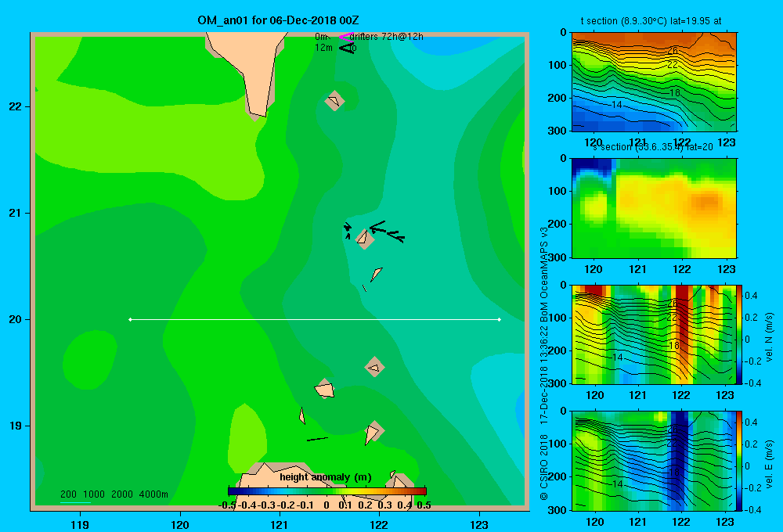This screenshot has width=783, height=532.
Task: Select the right endpoint diamond of the white section line
Action: click(x=500, y=319)
